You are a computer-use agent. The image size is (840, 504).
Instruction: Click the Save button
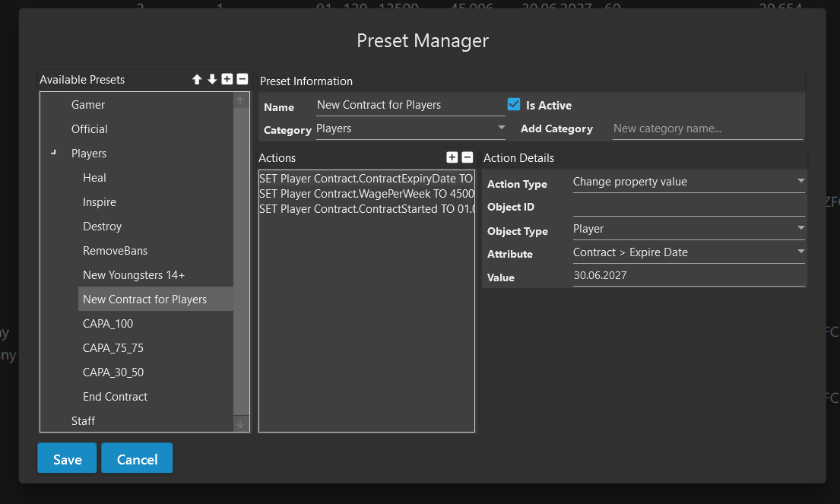[x=67, y=458]
